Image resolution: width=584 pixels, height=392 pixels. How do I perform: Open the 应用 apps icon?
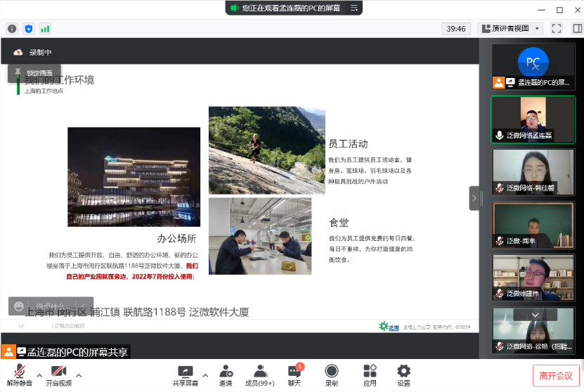pyautogui.click(x=370, y=375)
